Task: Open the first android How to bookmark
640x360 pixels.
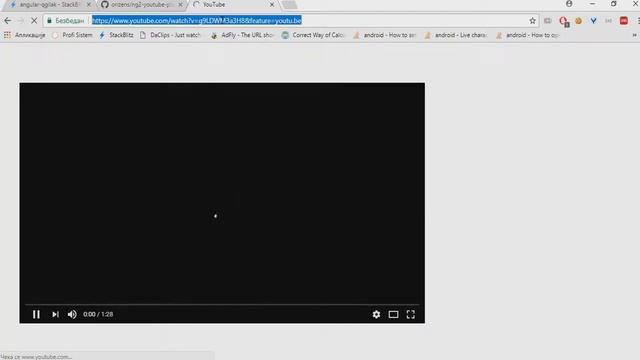Action: (384, 35)
